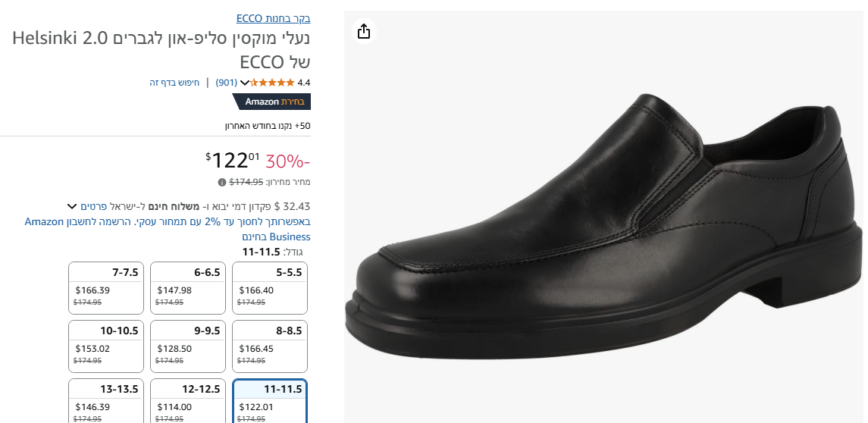
Task: Pick size 13-13.5 priced at $146.39
Action: pos(105,401)
